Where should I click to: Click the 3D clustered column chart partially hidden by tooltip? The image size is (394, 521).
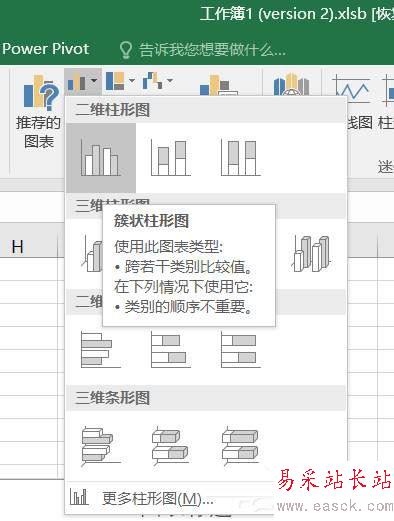pos(92,253)
